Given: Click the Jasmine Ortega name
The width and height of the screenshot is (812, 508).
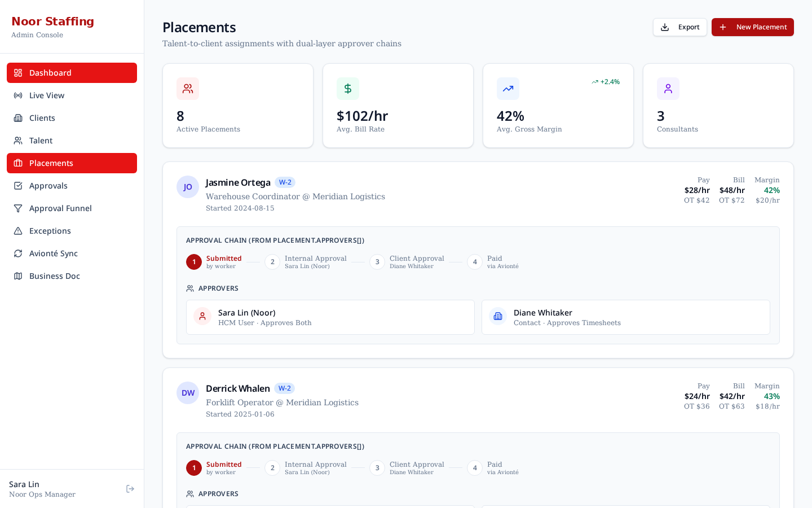Looking at the screenshot, I should point(238,182).
